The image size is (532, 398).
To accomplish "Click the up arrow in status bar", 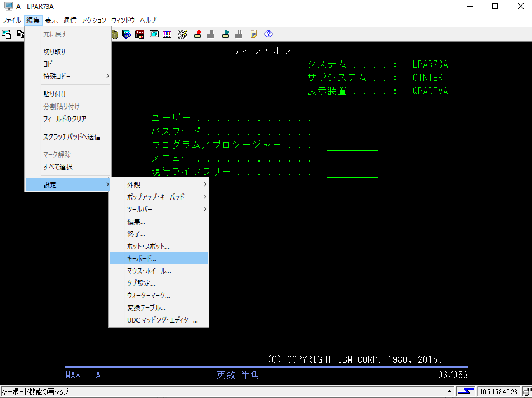I will (450, 391).
